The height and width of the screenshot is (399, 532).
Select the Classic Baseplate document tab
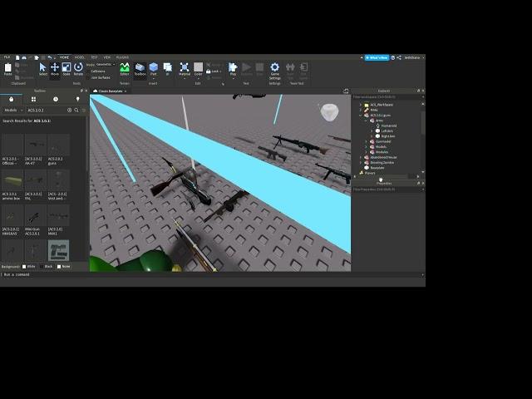point(108,91)
